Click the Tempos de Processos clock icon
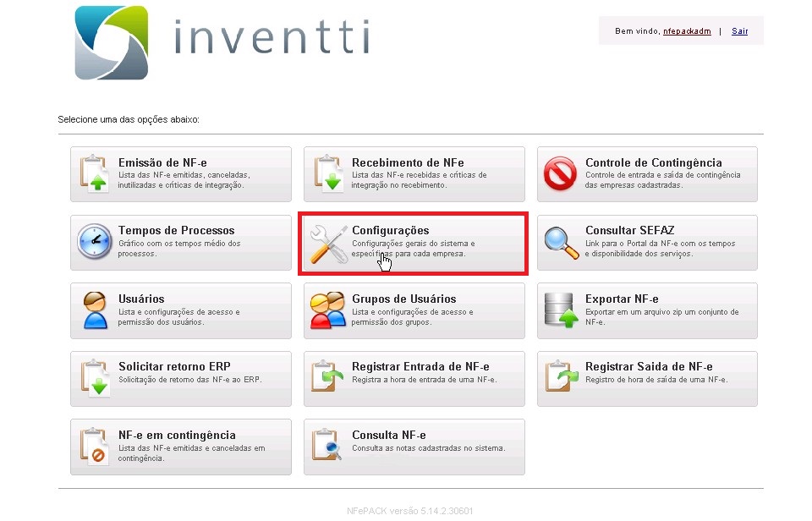Image resolution: width=812 pixels, height=521 pixels. coord(94,242)
